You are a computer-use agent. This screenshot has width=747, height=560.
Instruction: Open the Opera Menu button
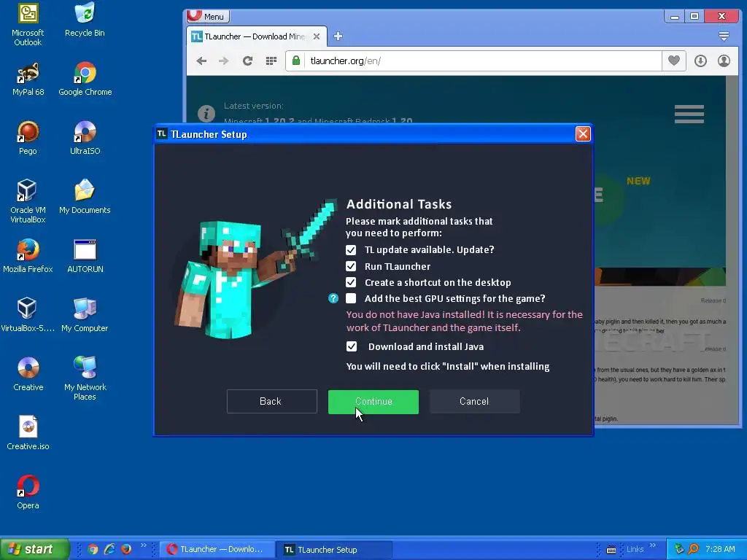tap(208, 16)
